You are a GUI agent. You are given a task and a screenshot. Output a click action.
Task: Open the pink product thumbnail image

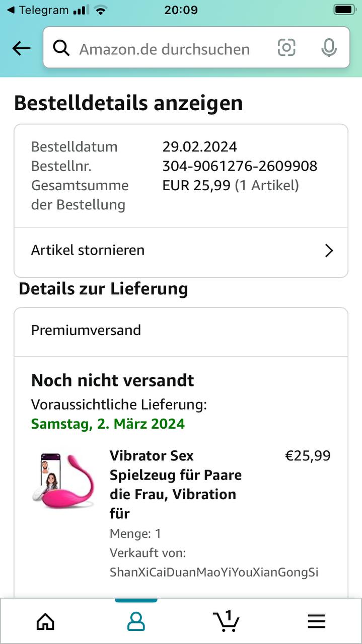[x=63, y=480]
